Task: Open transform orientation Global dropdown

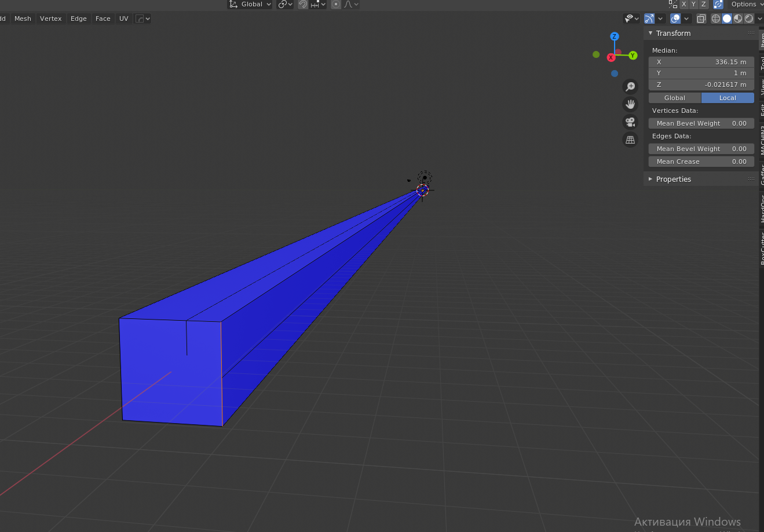Action: 250,4
